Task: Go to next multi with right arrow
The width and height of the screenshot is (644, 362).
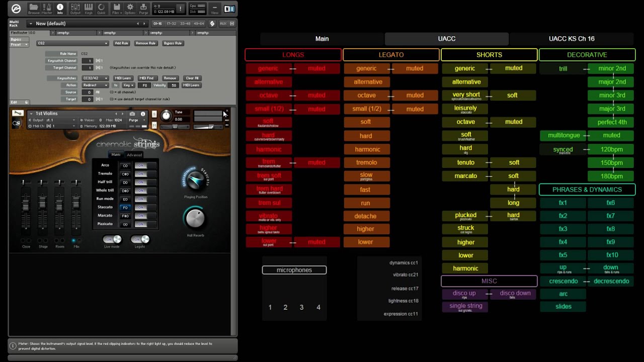Action: point(145,24)
